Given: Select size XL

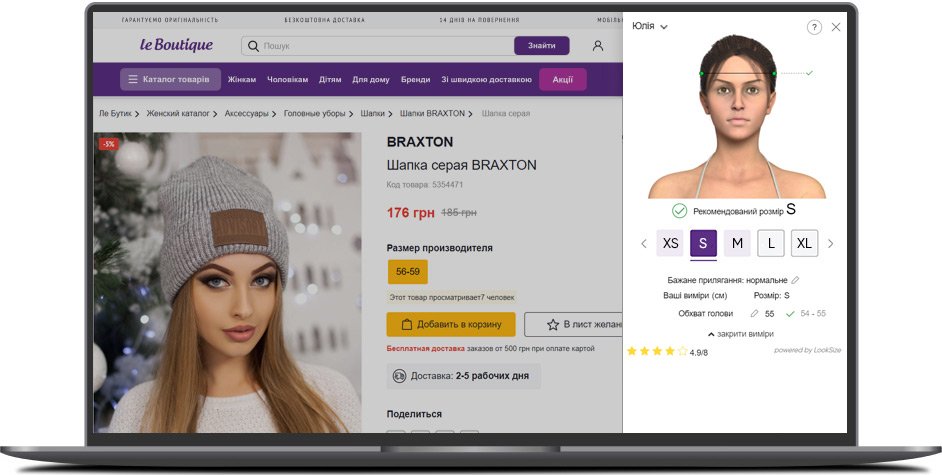Looking at the screenshot, I should [x=804, y=243].
